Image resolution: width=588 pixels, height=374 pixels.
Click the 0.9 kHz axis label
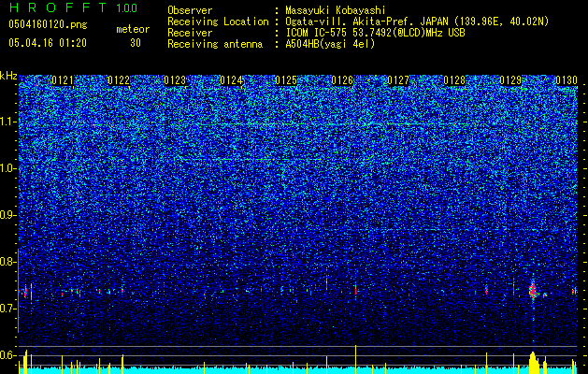tap(8, 215)
